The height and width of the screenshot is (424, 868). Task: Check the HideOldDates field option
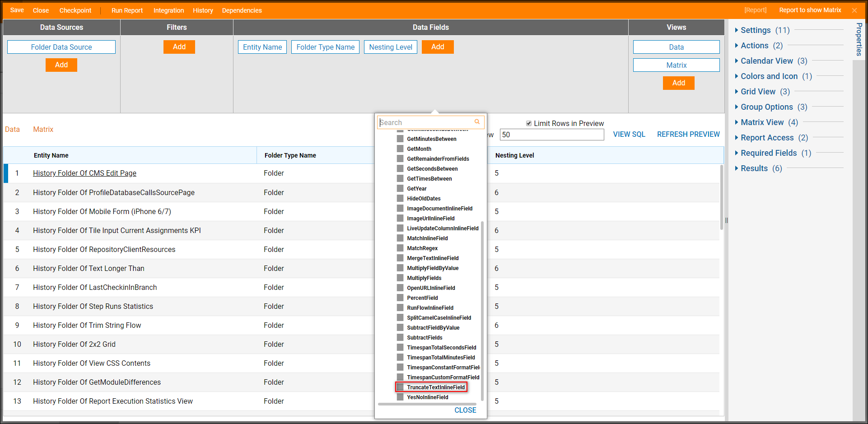point(400,198)
